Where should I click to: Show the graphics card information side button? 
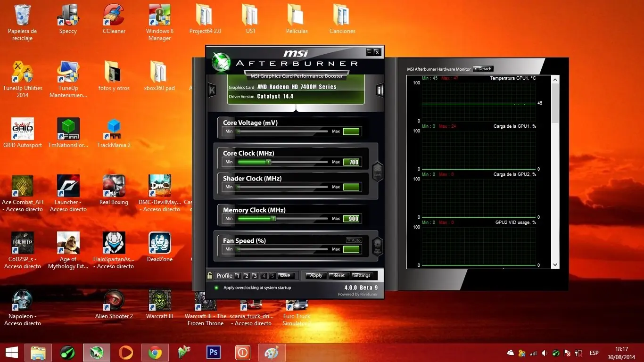click(x=380, y=90)
